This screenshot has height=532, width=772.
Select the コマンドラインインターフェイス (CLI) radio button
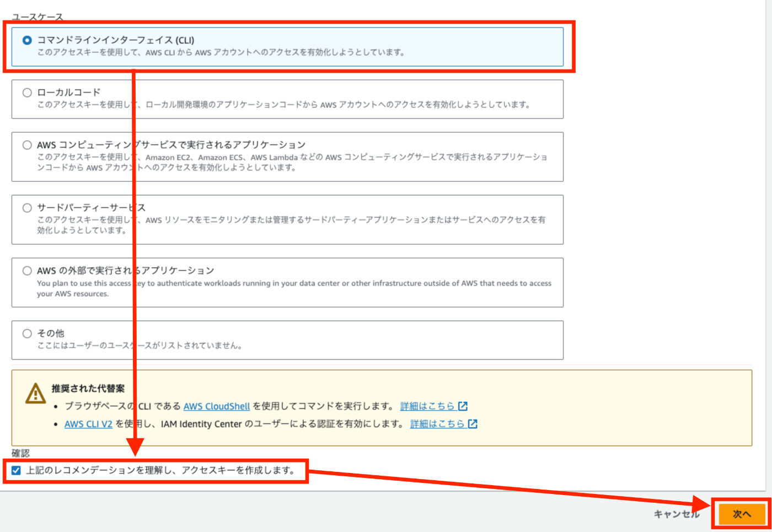(x=27, y=40)
